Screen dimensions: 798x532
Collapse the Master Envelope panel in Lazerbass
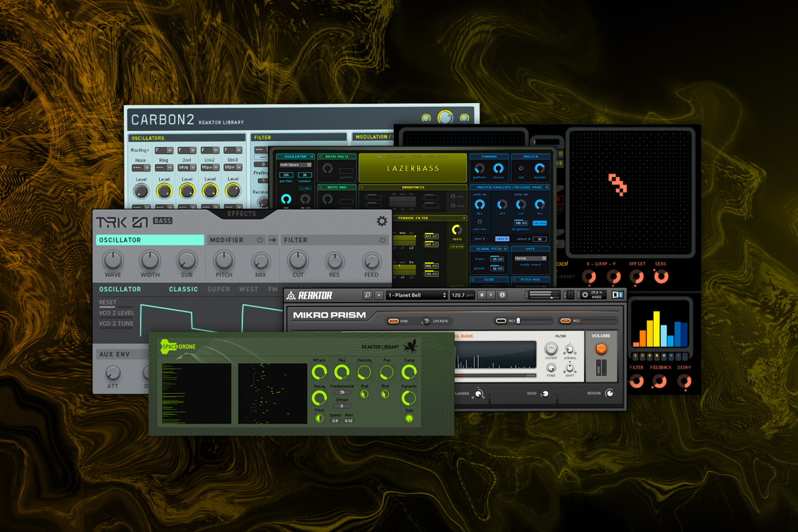pyautogui.click(x=547, y=188)
